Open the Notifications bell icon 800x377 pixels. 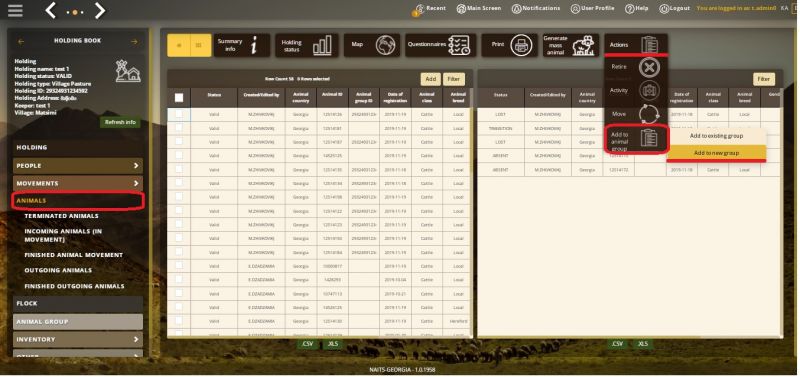click(x=516, y=9)
